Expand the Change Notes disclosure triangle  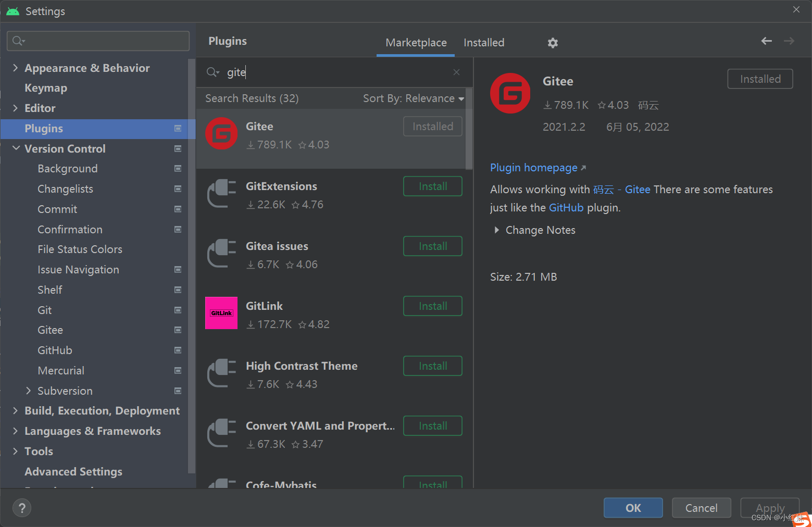[x=496, y=230]
